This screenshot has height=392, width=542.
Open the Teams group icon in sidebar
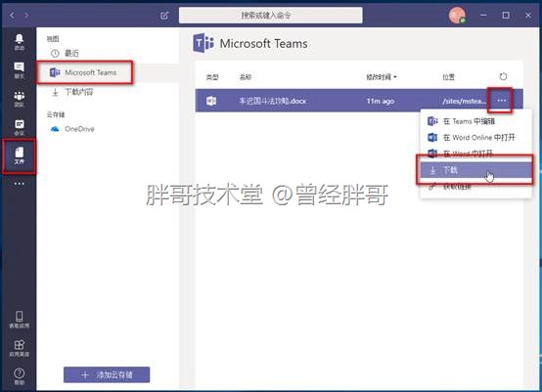19,99
